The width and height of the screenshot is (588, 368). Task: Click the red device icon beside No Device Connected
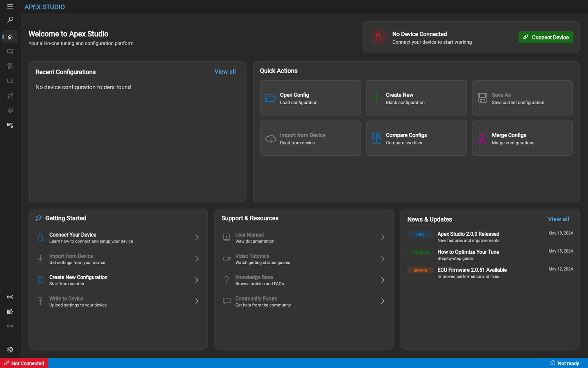click(378, 37)
